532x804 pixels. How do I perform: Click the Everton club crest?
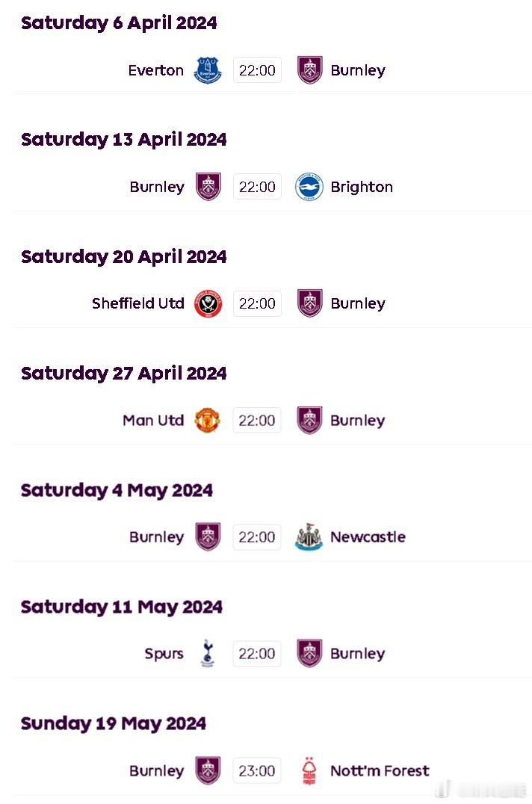(208, 69)
